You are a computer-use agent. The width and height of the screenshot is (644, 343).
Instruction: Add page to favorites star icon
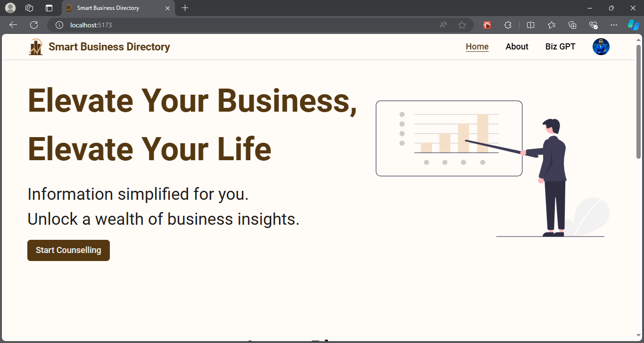tap(462, 25)
